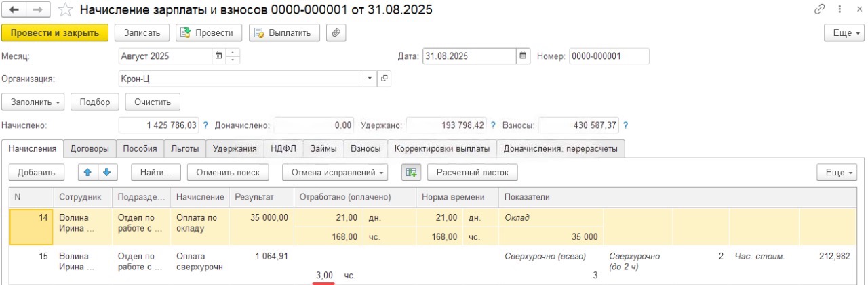Move row down with blue arrow
The height and width of the screenshot is (285, 868).
click(x=106, y=173)
